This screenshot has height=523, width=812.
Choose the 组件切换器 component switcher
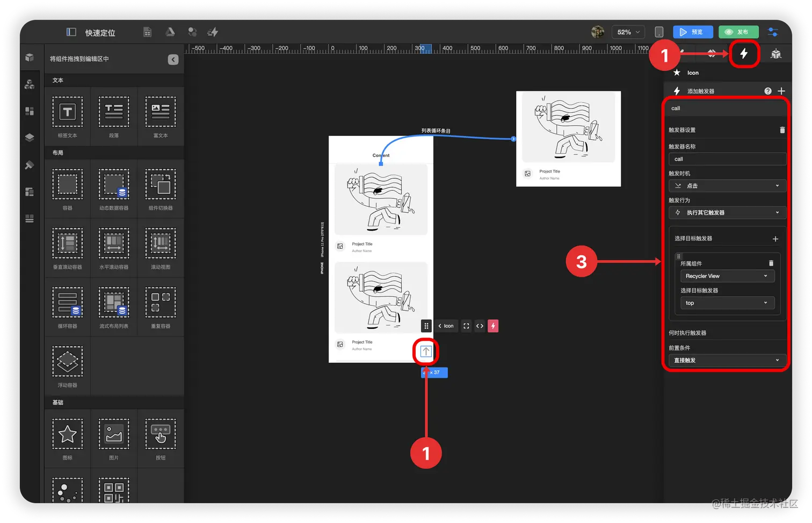point(161,189)
